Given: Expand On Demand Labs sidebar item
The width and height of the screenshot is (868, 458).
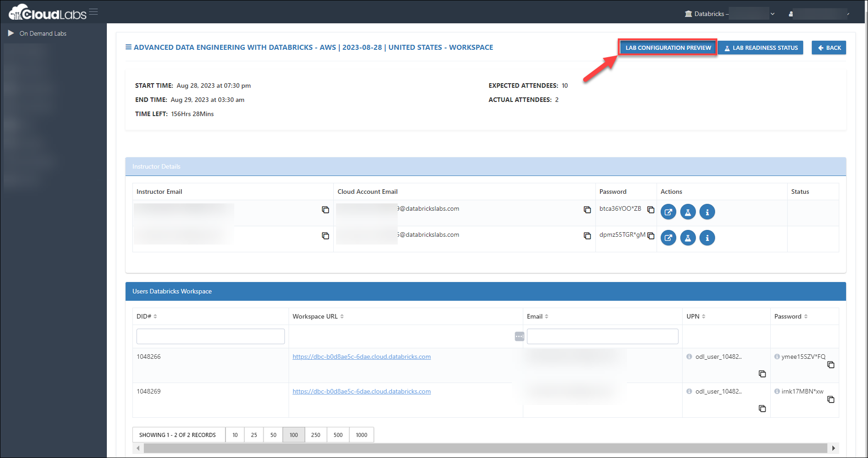Looking at the screenshot, I should pos(37,33).
